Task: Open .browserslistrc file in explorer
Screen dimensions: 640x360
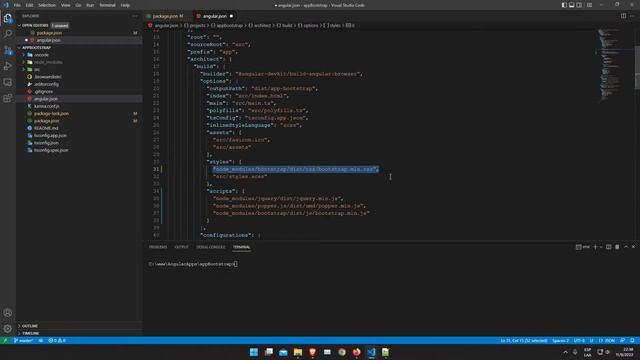Action: click(48, 77)
